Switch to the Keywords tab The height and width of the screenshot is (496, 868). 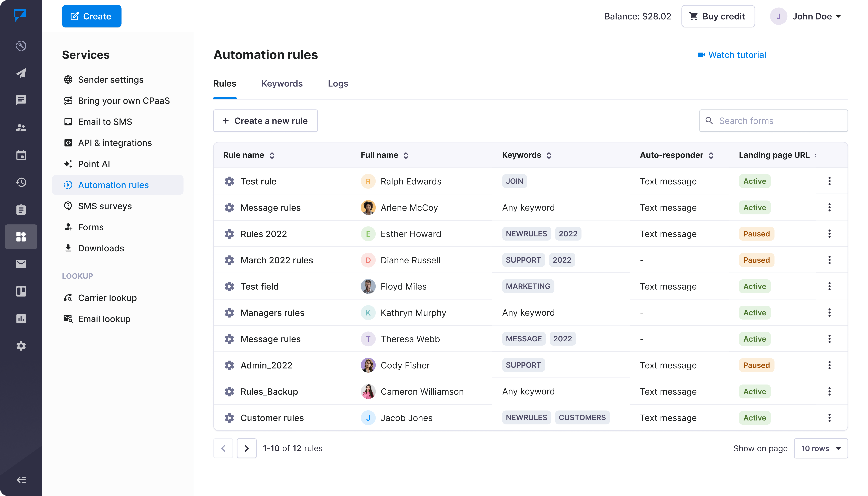coord(282,83)
